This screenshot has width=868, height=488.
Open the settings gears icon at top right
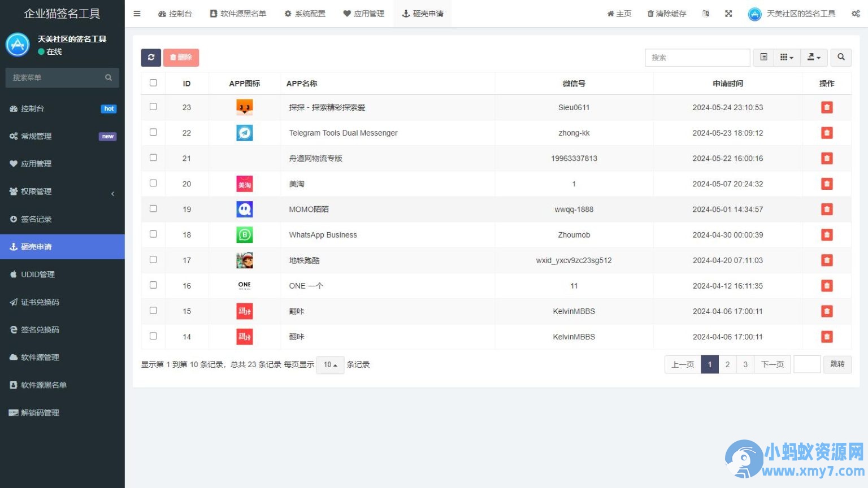(x=856, y=14)
